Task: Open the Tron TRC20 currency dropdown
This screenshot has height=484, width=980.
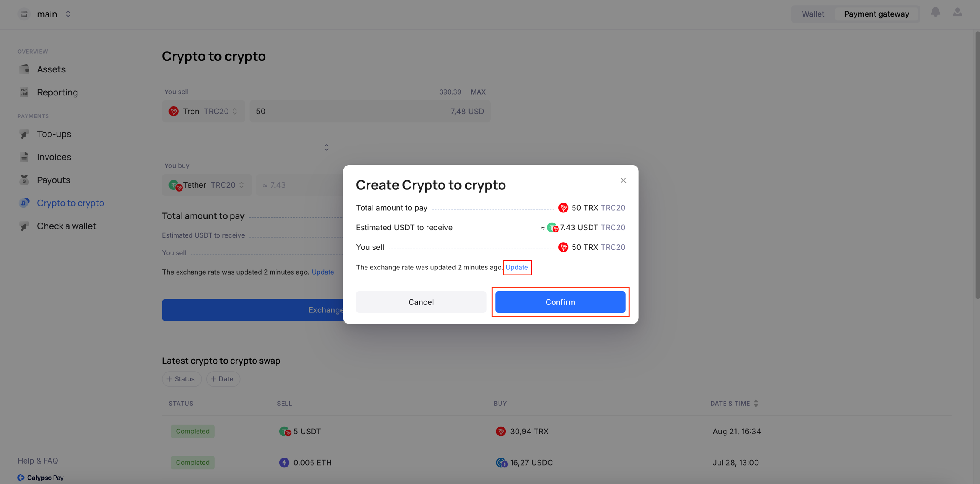Action: point(203,112)
